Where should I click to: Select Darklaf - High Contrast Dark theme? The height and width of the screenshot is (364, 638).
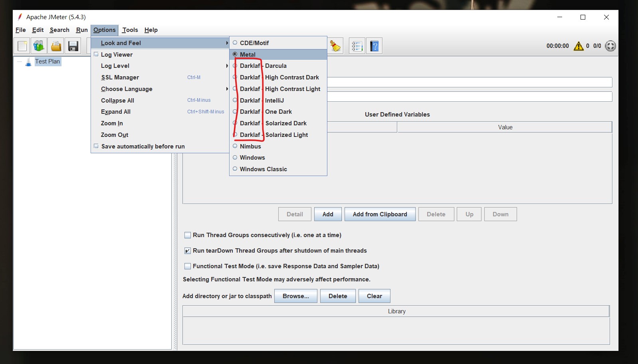[278, 77]
